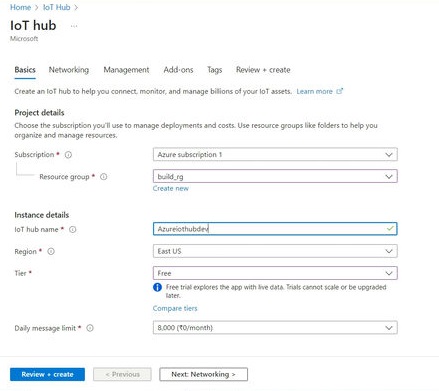Click the Resource group info icon

tap(104, 177)
